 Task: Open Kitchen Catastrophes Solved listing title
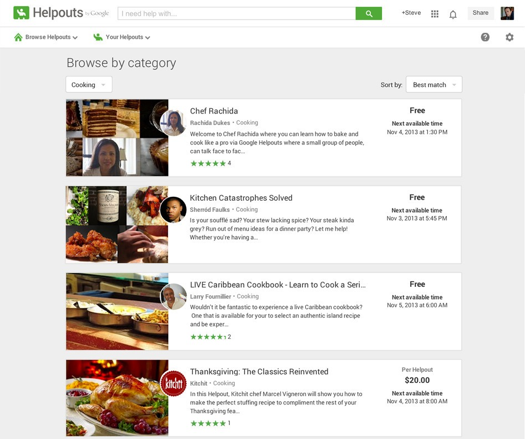coord(241,198)
